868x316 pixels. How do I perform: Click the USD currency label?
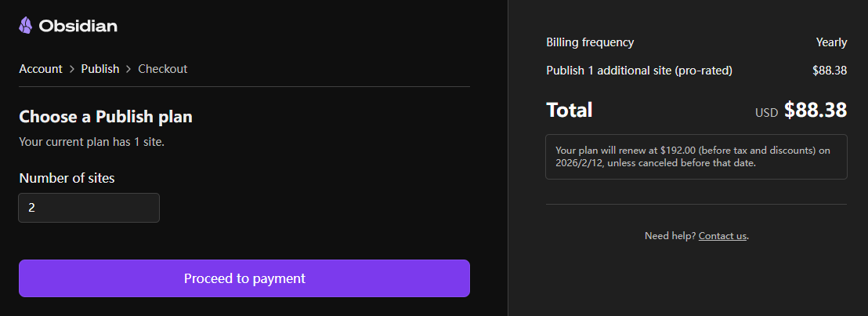pos(766,113)
